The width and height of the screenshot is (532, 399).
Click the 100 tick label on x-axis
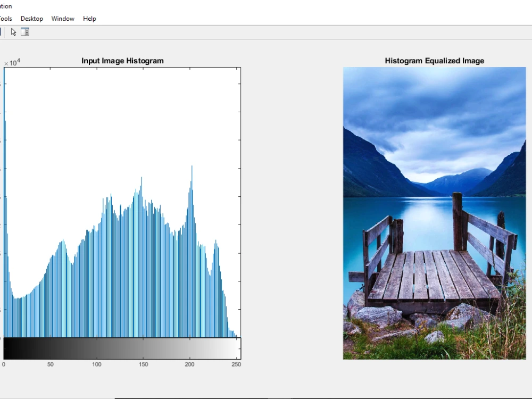click(x=97, y=364)
